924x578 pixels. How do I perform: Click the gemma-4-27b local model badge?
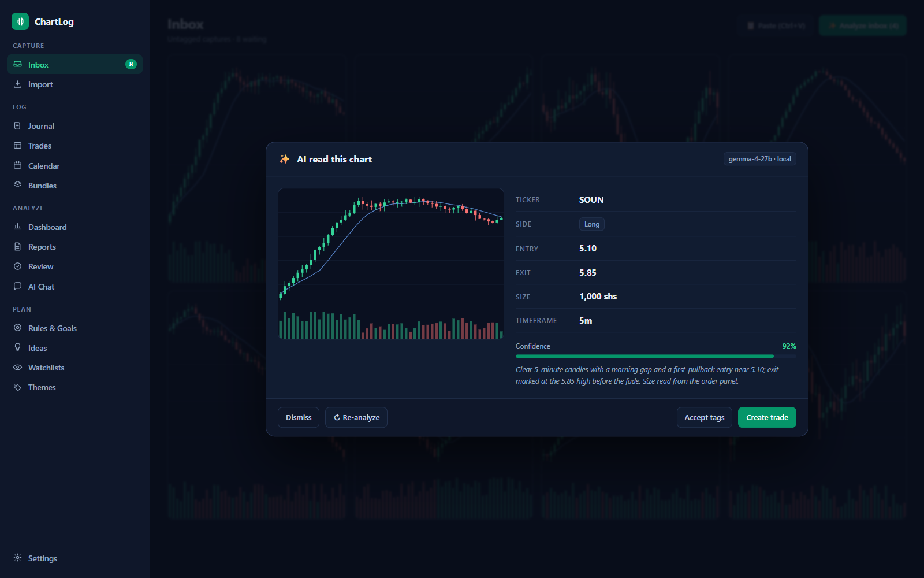click(759, 159)
